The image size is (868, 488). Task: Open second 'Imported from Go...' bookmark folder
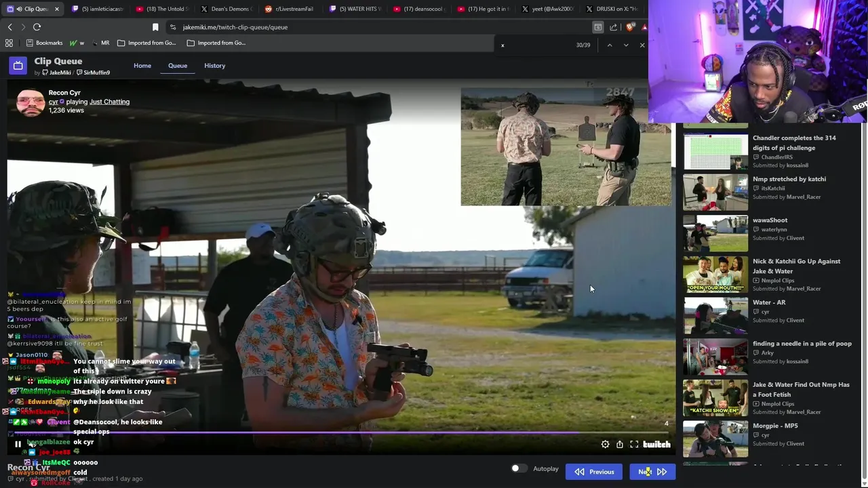click(216, 43)
